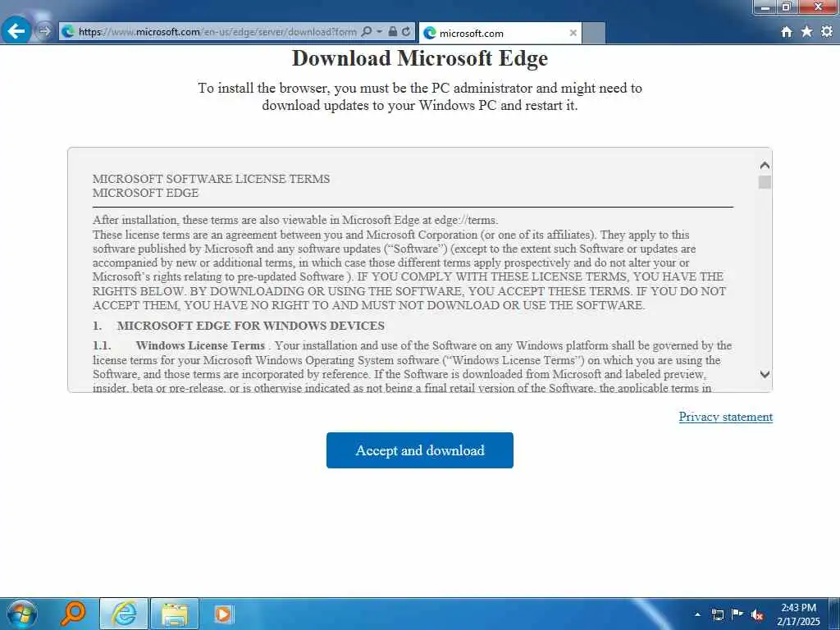
Task: Click the Internet Explorer taskbar icon
Action: tap(125, 614)
